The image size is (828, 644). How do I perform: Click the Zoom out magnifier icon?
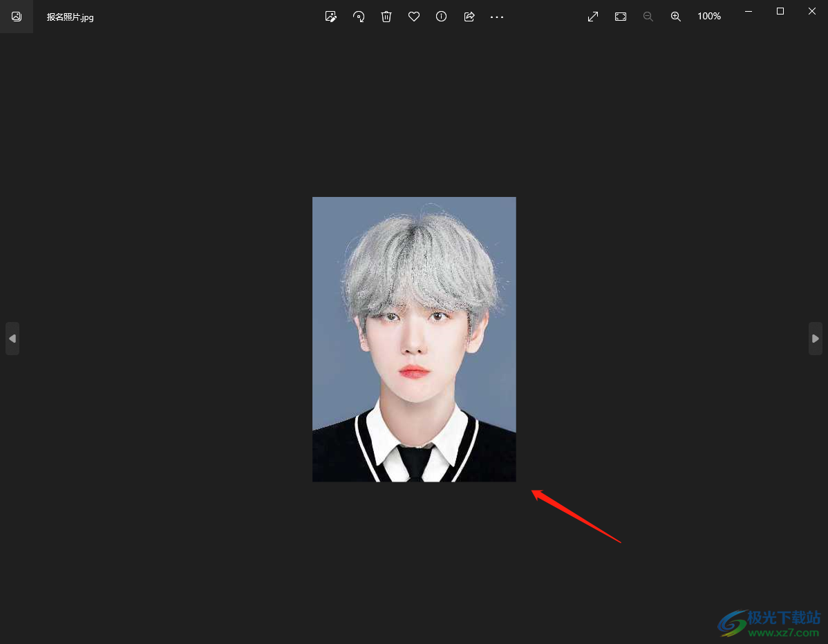(648, 17)
